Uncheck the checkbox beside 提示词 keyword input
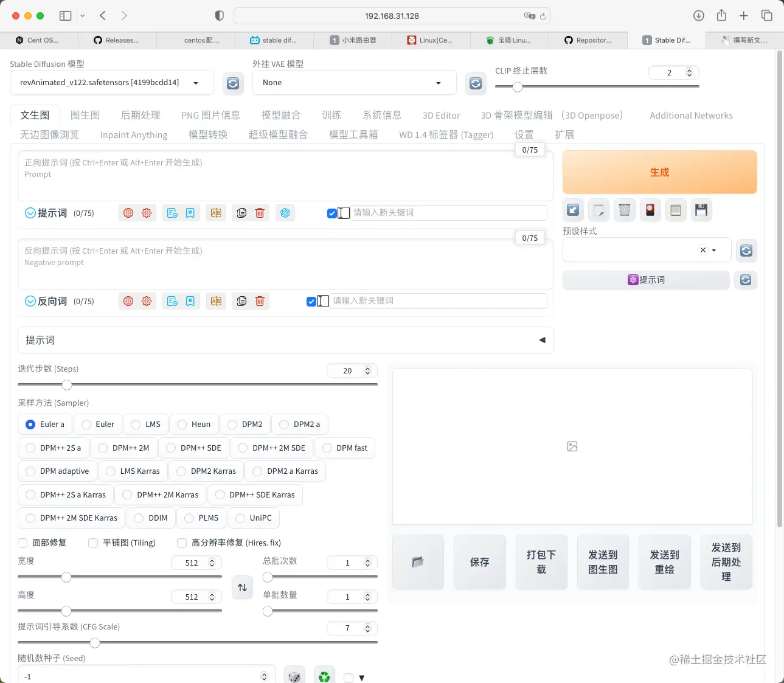The height and width of the screenshot is (683, 784). pos(331,213)
